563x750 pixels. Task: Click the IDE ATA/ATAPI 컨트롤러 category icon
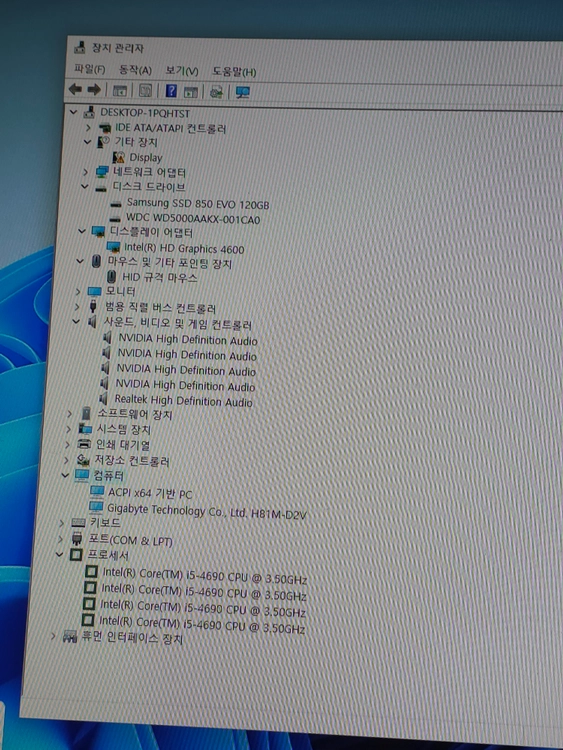[x=105, y=128]
